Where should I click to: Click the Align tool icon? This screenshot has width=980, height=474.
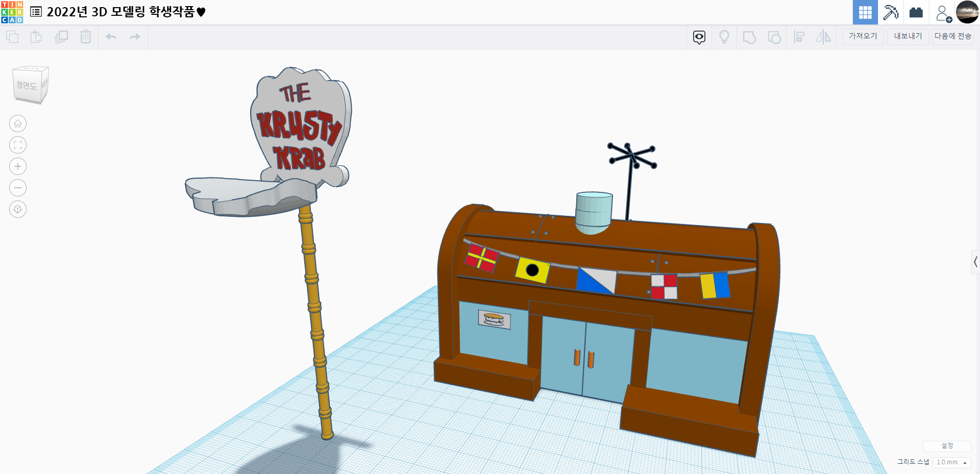(x=799, y=37)
